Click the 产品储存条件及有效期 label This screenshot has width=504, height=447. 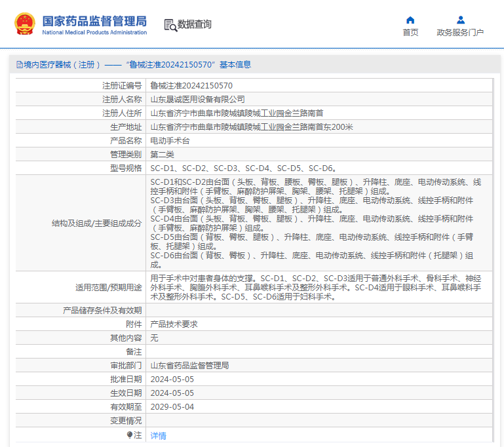click(x=102, y=311)
